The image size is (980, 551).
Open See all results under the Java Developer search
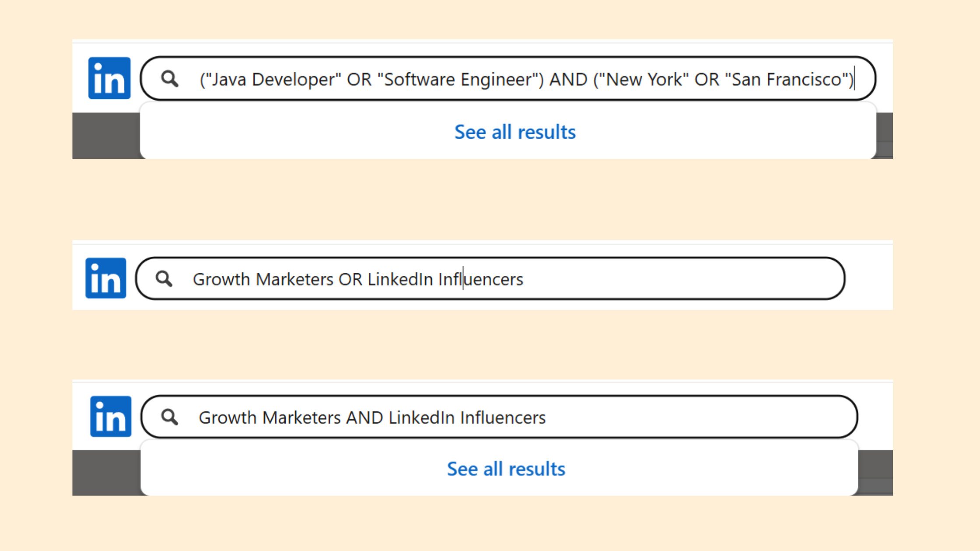click(515, 132)
